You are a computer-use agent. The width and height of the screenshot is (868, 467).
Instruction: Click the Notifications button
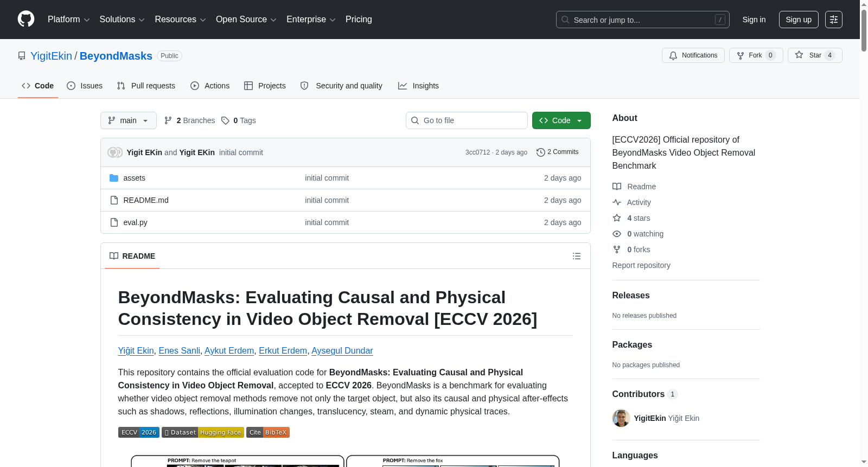coord(693,55)
